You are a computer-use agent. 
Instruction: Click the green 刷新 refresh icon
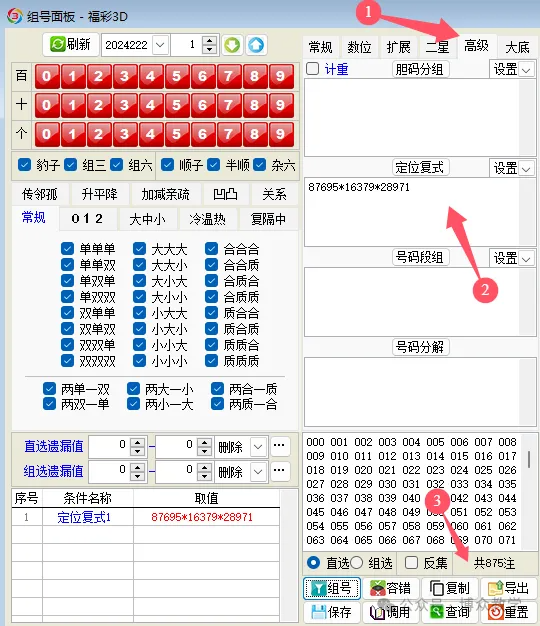tap(57, 44)
